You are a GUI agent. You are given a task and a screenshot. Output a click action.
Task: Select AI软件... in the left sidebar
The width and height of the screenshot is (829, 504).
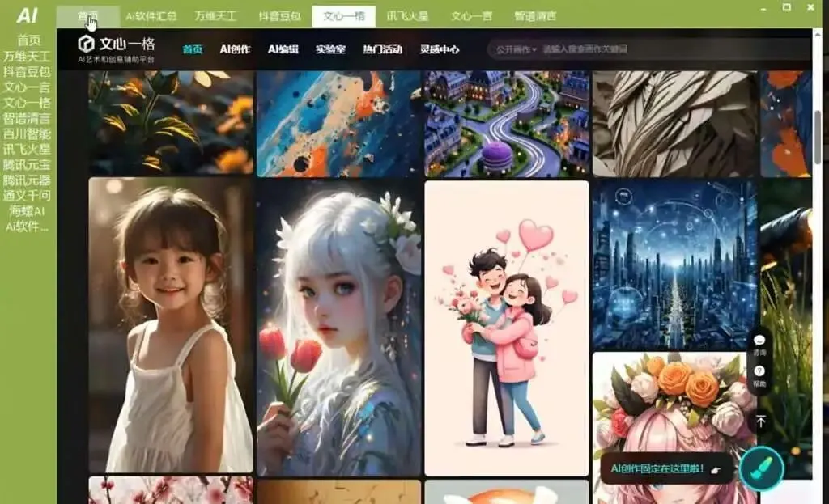tap(27, 227)
